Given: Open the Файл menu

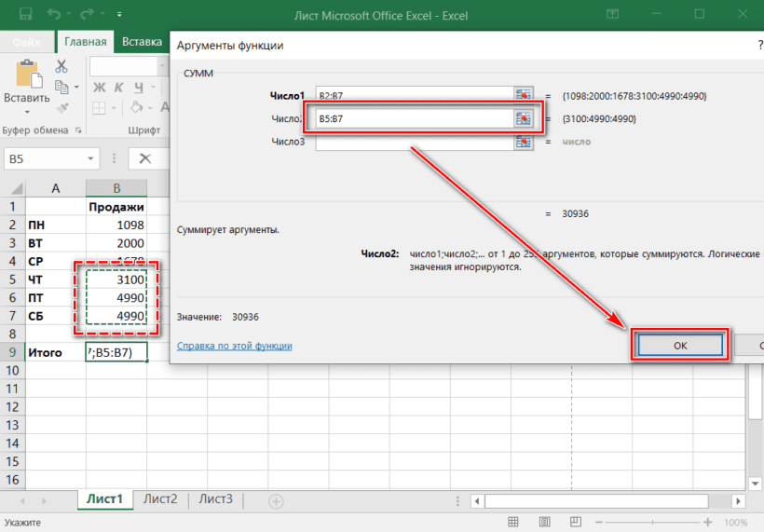Looking at the screenshot, I should point(26,42).
